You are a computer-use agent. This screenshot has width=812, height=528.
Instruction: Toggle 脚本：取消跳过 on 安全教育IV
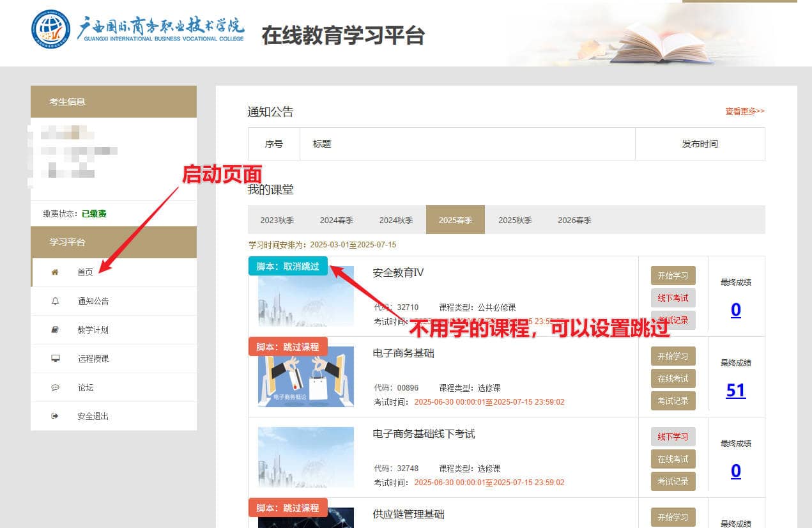pos(288,267)
